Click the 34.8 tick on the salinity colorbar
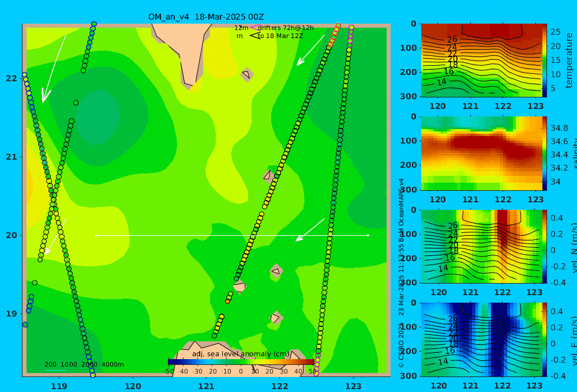The height and width of the screenshot is (392, 577). point(559,129)
